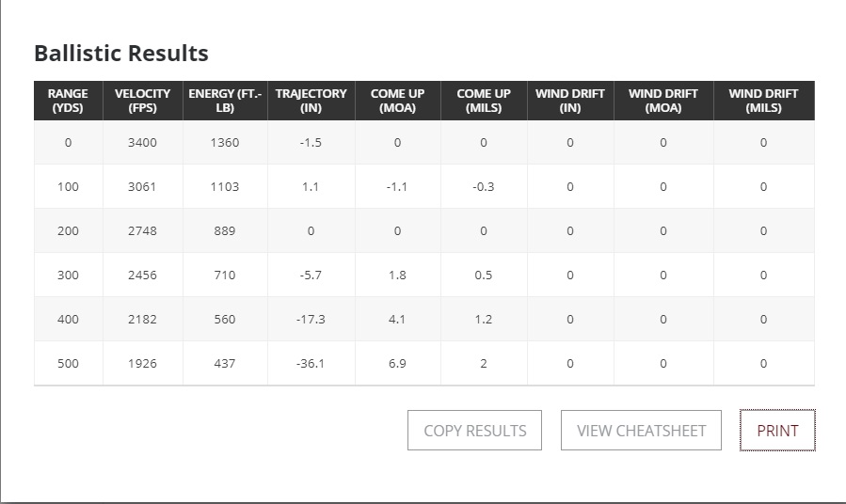846x504 pixels.
Task: Click the Ballistic Results heading
Action: [121, 53]
